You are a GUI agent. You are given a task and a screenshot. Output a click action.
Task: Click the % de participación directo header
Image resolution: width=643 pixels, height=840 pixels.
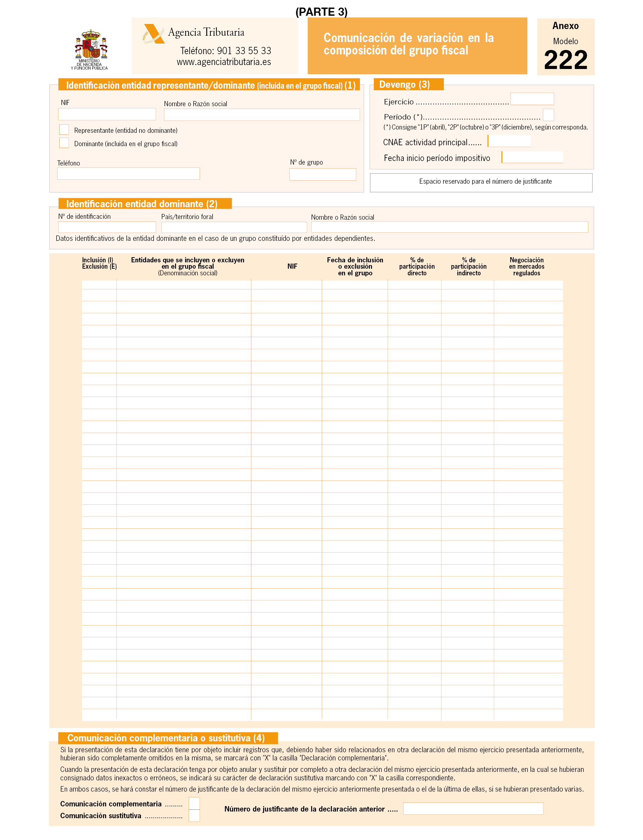tap(417, 267)
